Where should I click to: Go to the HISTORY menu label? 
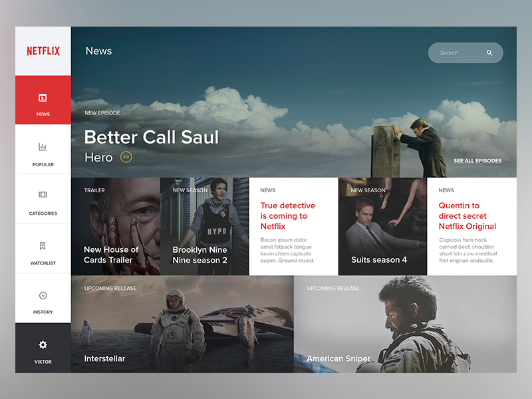[x=43, y=312]
